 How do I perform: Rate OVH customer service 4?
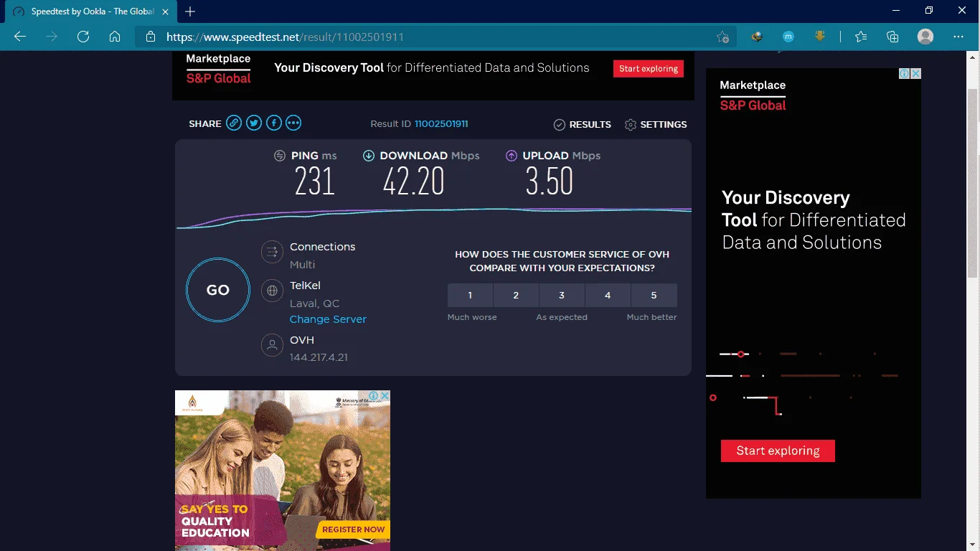tap(608, 295)
